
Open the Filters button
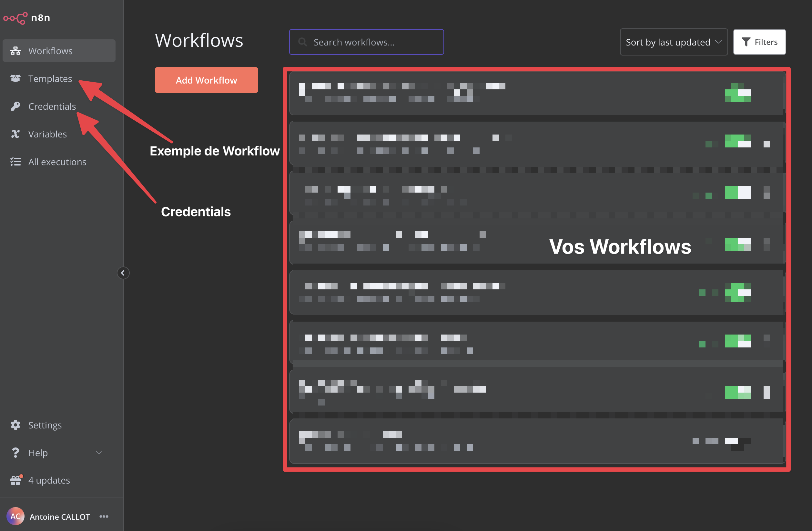point(759,42)
